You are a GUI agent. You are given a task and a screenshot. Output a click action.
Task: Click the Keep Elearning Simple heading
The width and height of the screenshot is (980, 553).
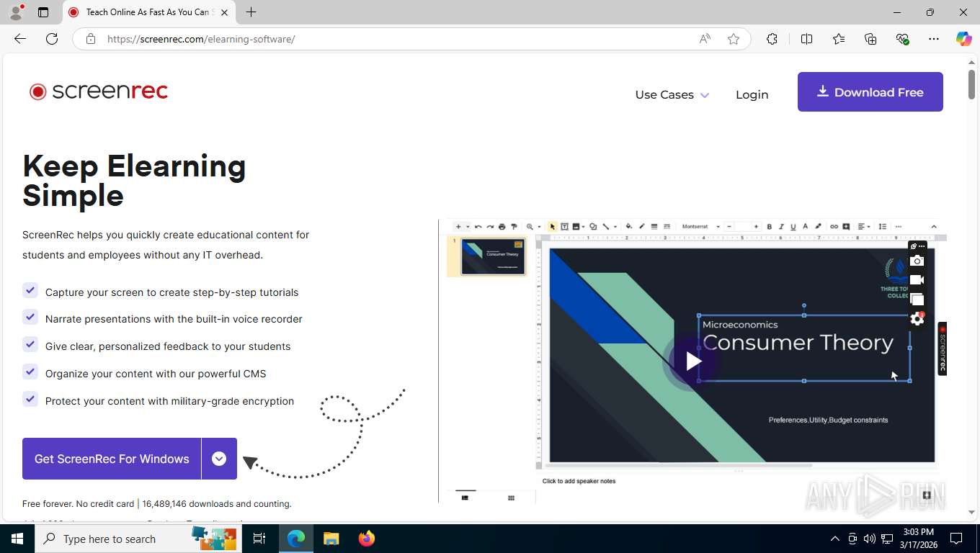[x=134, y=180]
